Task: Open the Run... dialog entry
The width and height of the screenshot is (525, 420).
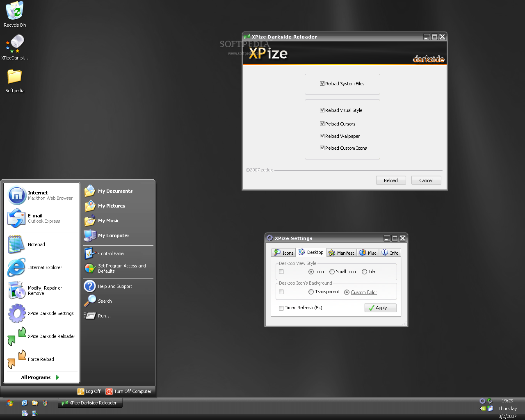Action: [x=118, y=316]
